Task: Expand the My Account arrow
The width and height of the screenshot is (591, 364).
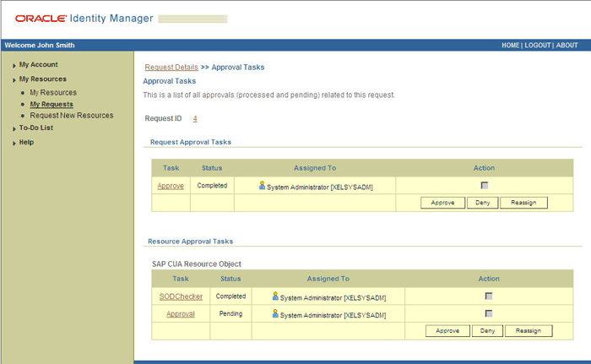Action: (14, 65)
